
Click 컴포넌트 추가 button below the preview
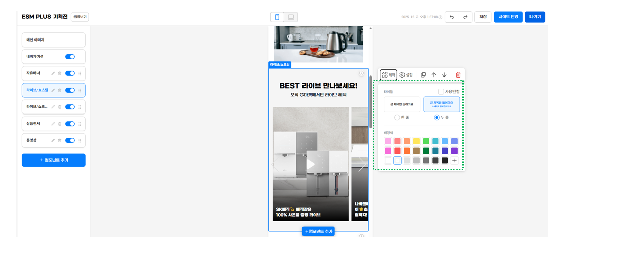pos(319,231)
